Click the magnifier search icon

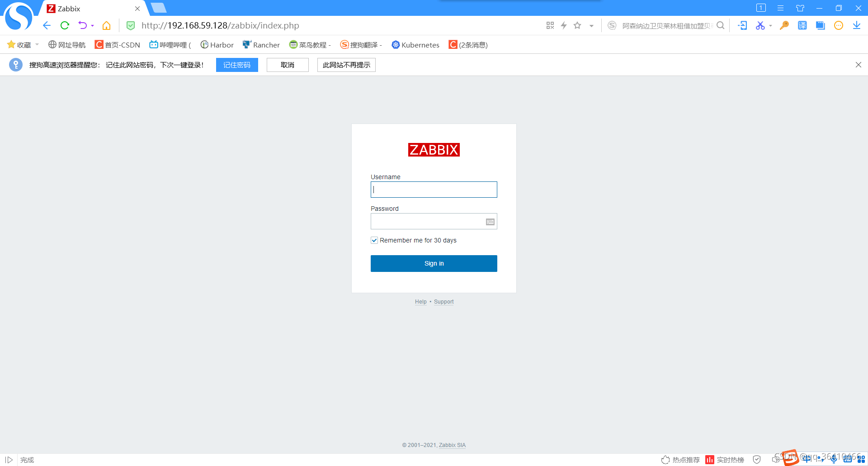point(721,25)
